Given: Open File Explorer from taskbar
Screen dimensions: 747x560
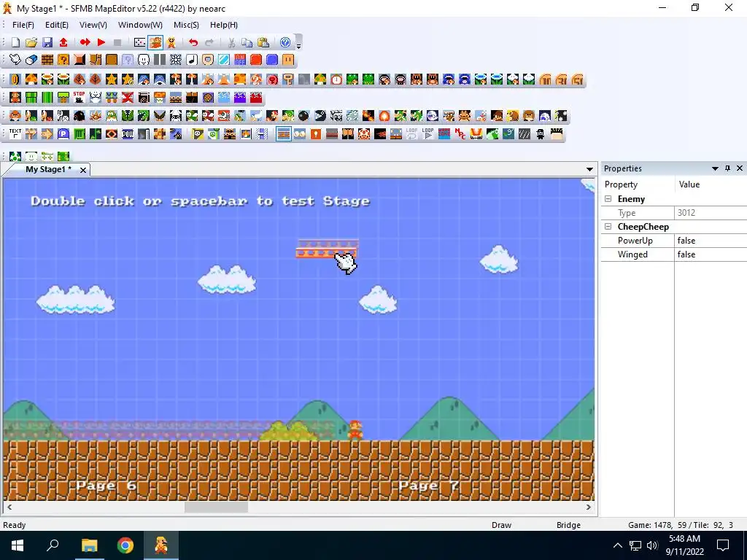Looking at the screenshot, I should [x=89, y=545].
